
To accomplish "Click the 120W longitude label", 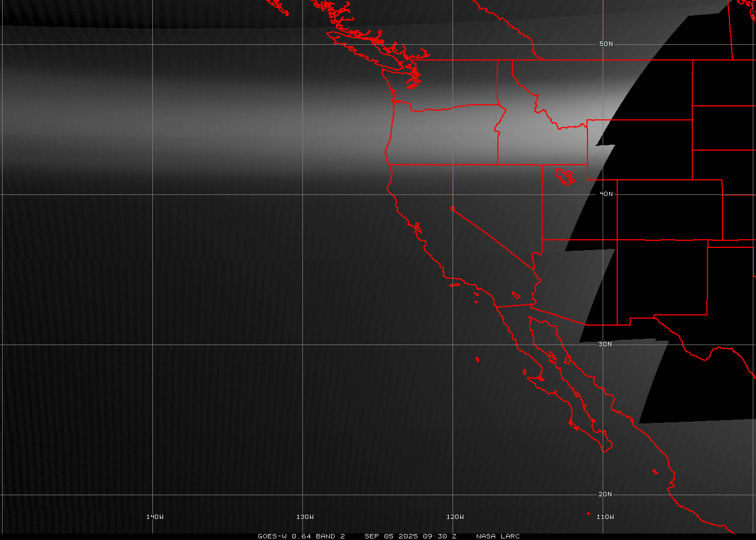I will (x=455, y=517).
